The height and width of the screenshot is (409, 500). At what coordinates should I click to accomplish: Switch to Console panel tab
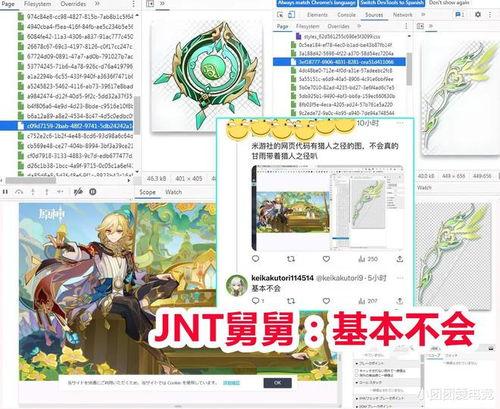pyautogui.click(x=346, y=15)
